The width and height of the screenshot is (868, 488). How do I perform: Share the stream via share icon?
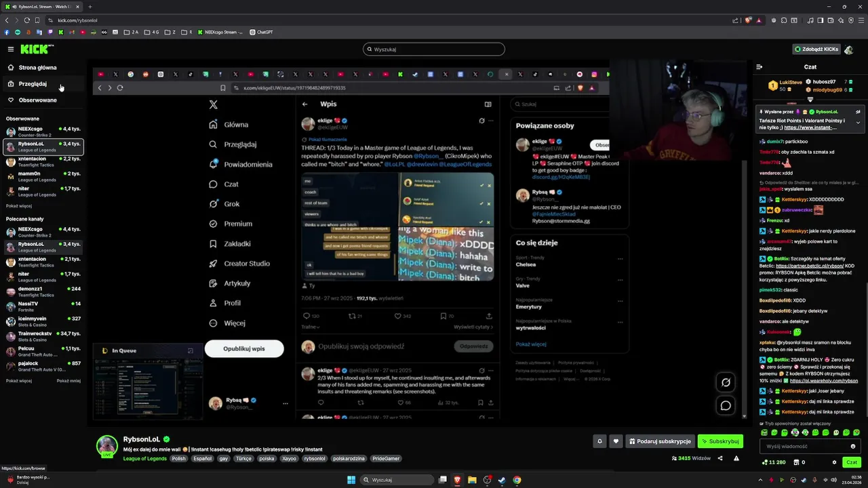point(720,458)
